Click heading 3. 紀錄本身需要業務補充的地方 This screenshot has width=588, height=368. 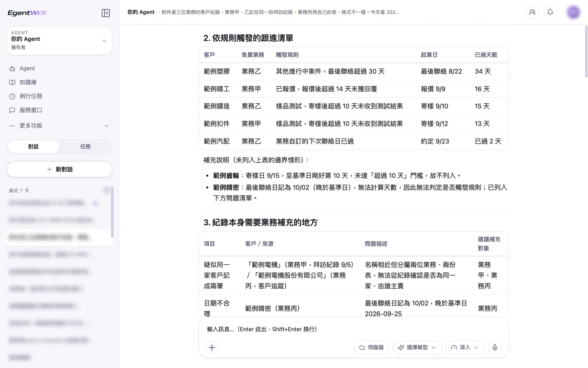click(260, 222)
